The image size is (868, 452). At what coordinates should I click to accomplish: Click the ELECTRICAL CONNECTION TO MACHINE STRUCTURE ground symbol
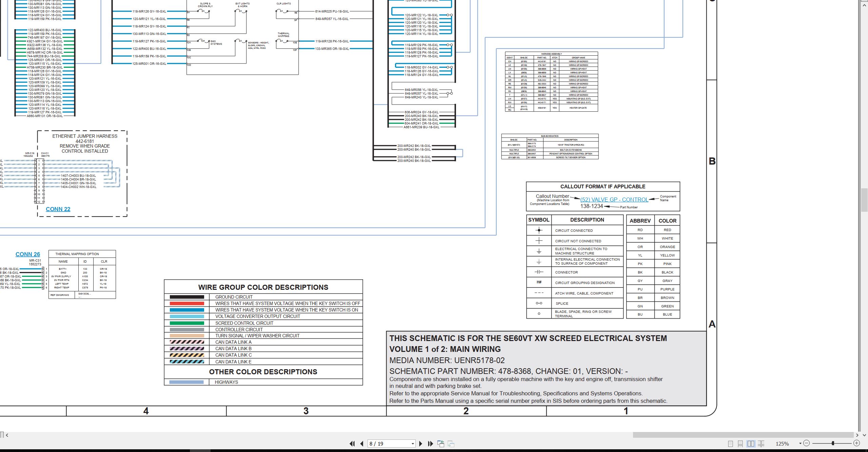point(539,251)
